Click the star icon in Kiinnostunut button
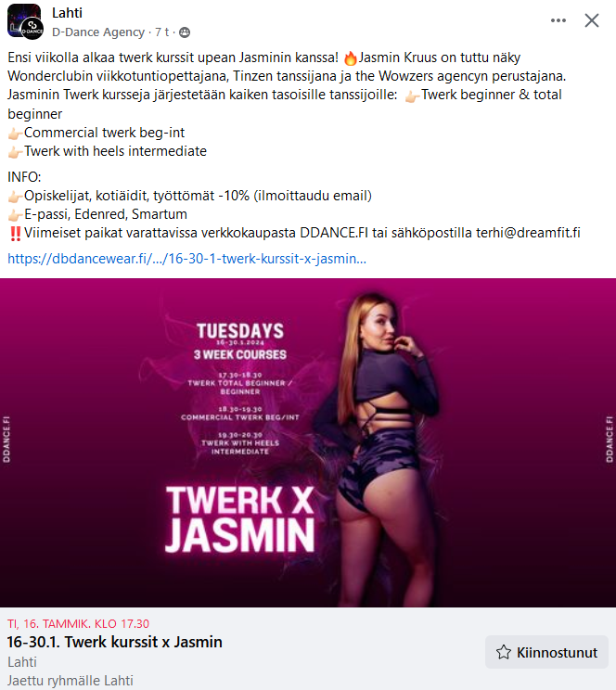 click(x=503, y=652)
